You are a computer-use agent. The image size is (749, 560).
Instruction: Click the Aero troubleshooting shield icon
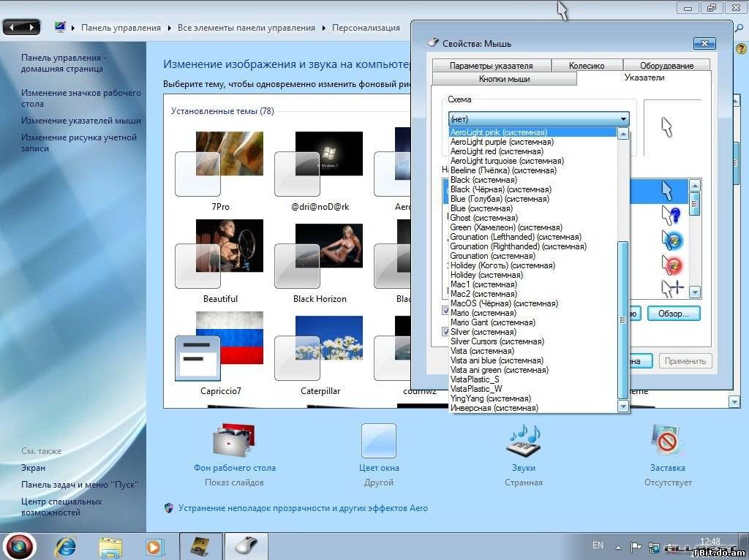coord(169,508)
